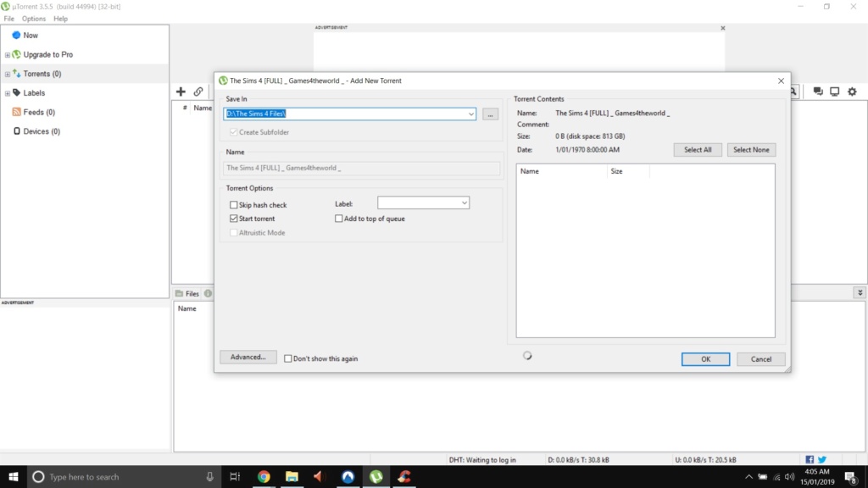Open the File menu
The height and width of the screenshot is (488, 868).
8,19
